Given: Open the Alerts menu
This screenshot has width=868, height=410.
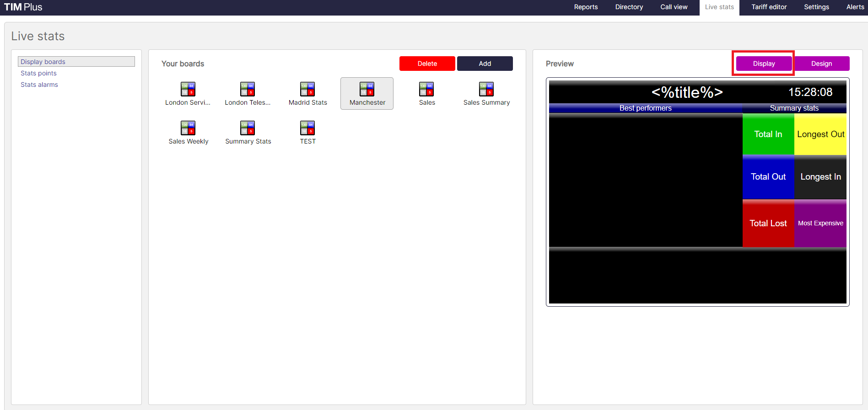Looking at the screenshot, I should coord(855,7).
